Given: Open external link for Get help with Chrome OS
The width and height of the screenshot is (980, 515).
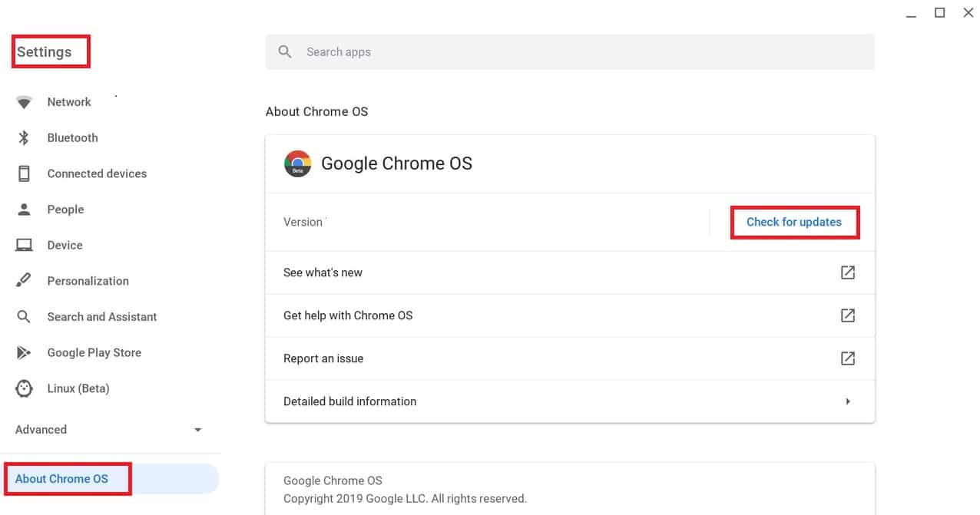Looking at the screenshot, I should (847, 315).
